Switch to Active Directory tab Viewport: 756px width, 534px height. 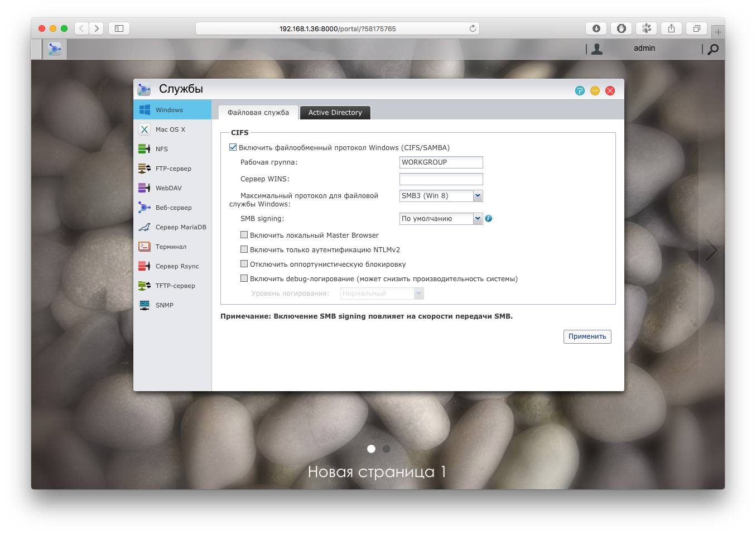[335, 112]
